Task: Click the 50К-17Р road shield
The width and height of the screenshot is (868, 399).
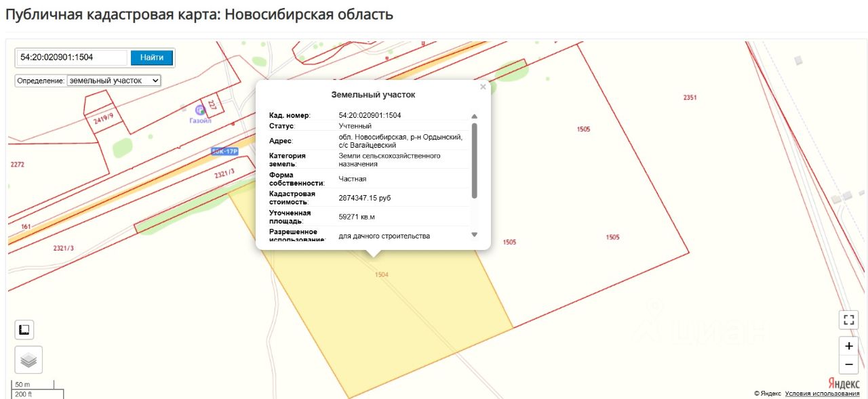Action: (225, 151)
